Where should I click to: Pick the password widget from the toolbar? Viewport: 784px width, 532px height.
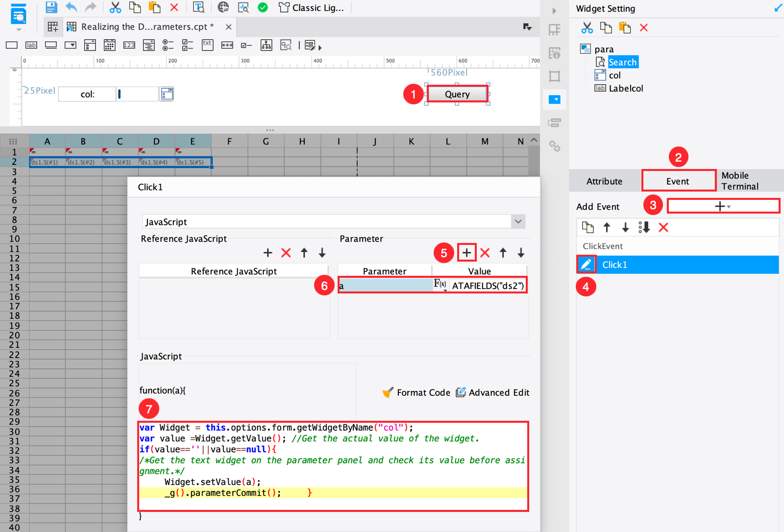pos(227,45)
